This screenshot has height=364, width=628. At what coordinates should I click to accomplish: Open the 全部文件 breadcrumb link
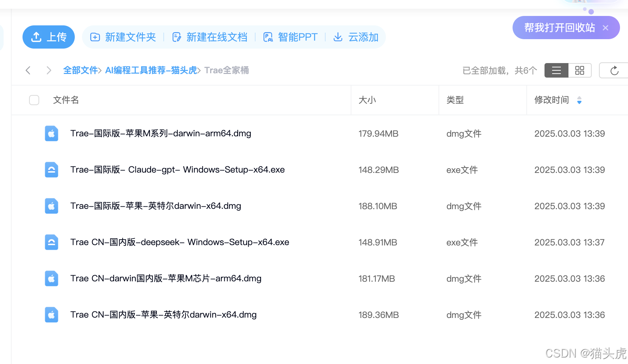point(81,70)
